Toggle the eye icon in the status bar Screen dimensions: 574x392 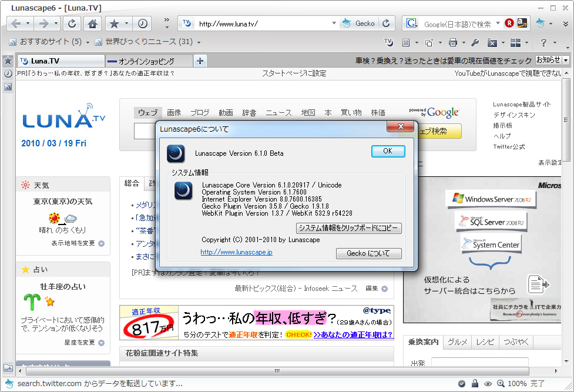pyautogui.click(x=488, y=383)
